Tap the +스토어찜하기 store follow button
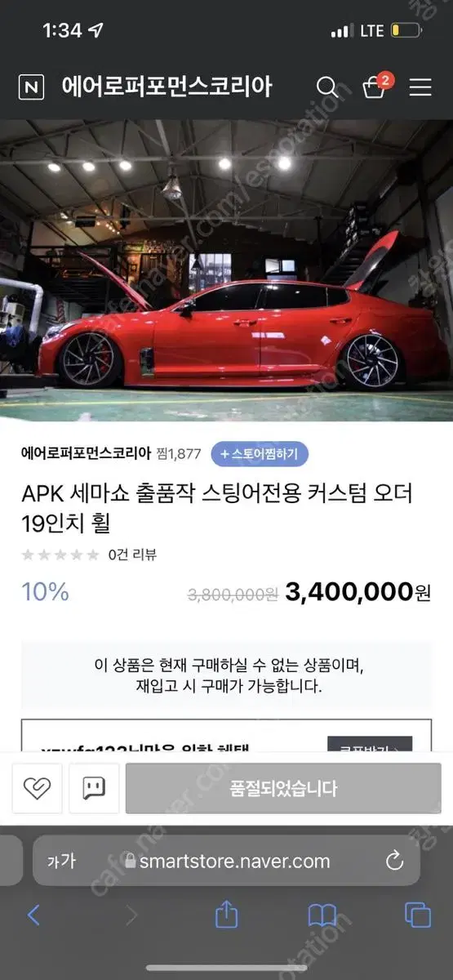This screenshot has width=453, height=980. (x=260, y=453)
